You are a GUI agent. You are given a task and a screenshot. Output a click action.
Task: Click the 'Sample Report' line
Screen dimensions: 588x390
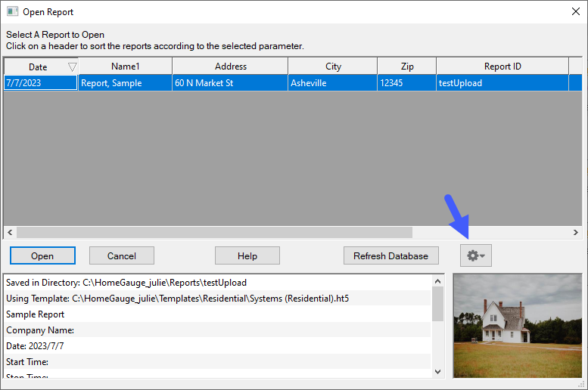(217, 314)
